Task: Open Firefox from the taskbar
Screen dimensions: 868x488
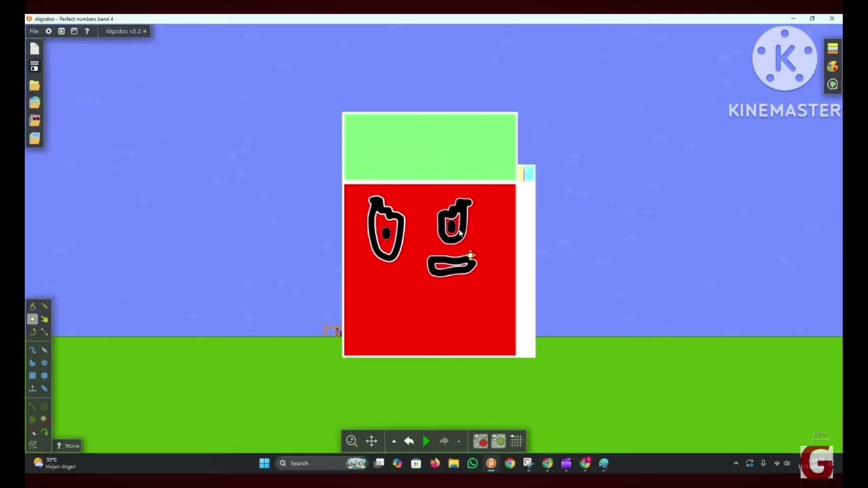Action: coord(435,464)
